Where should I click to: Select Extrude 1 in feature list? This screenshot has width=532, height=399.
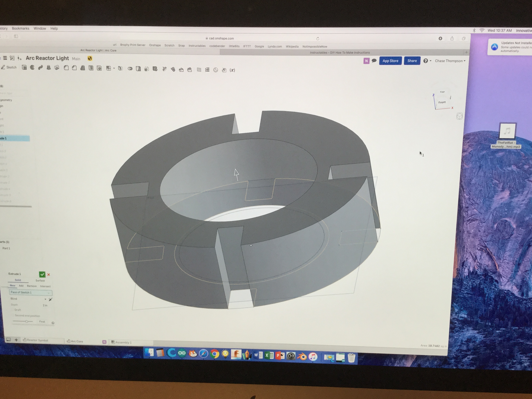click(15, 138)
